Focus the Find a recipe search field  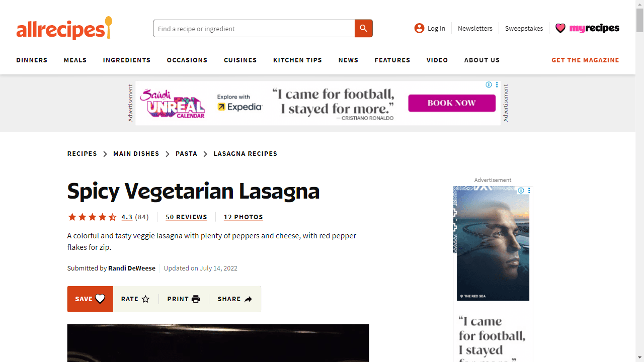(254, 29)
